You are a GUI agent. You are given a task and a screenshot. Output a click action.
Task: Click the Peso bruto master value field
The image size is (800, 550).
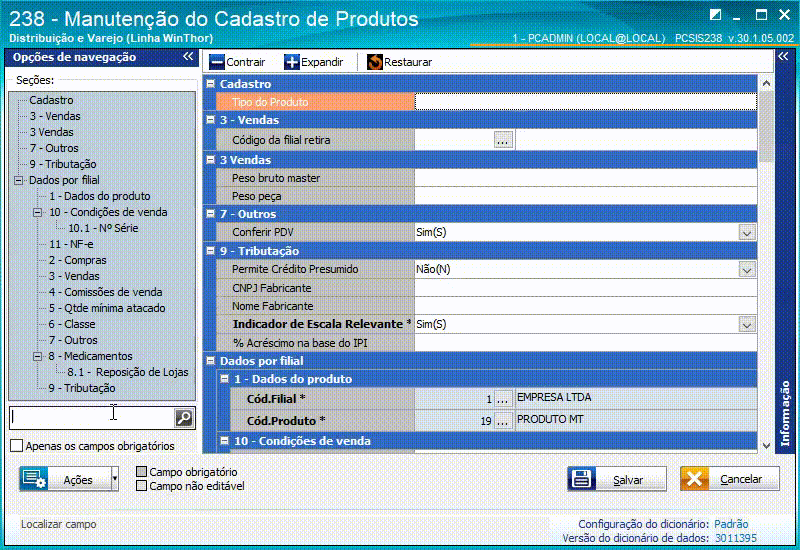coord(586,178)
